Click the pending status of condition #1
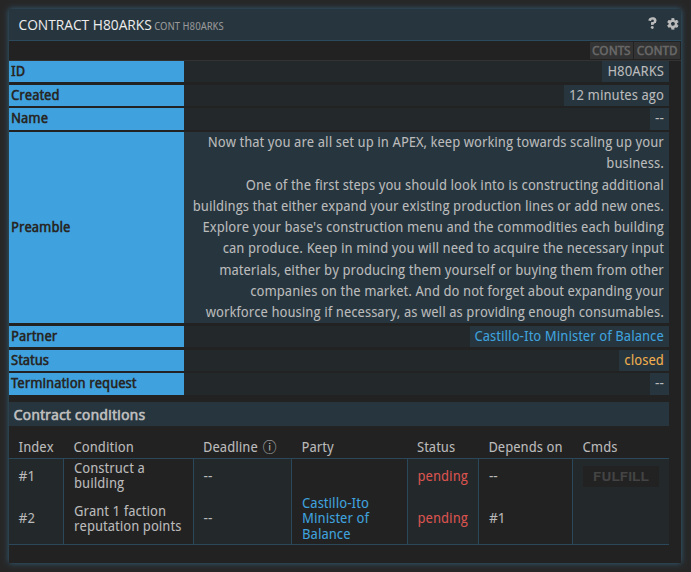The image size is (691, 572). (x=442, y=476)
